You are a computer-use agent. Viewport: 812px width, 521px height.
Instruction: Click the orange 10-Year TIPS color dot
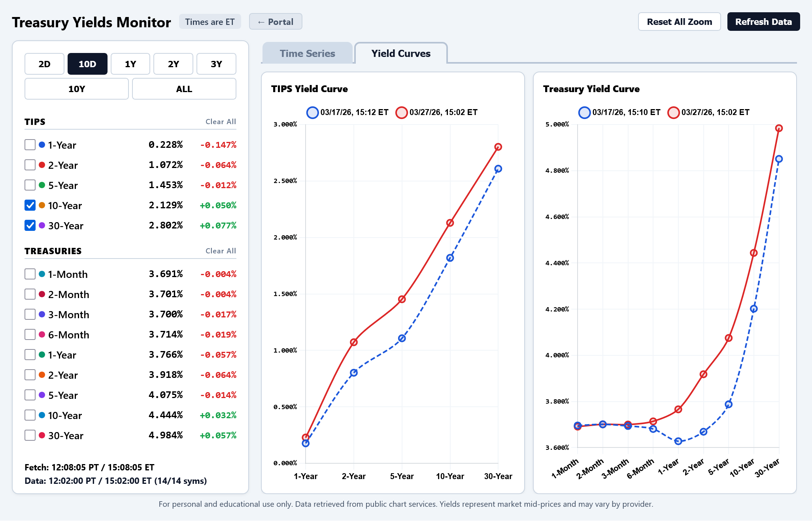point(42,205)
